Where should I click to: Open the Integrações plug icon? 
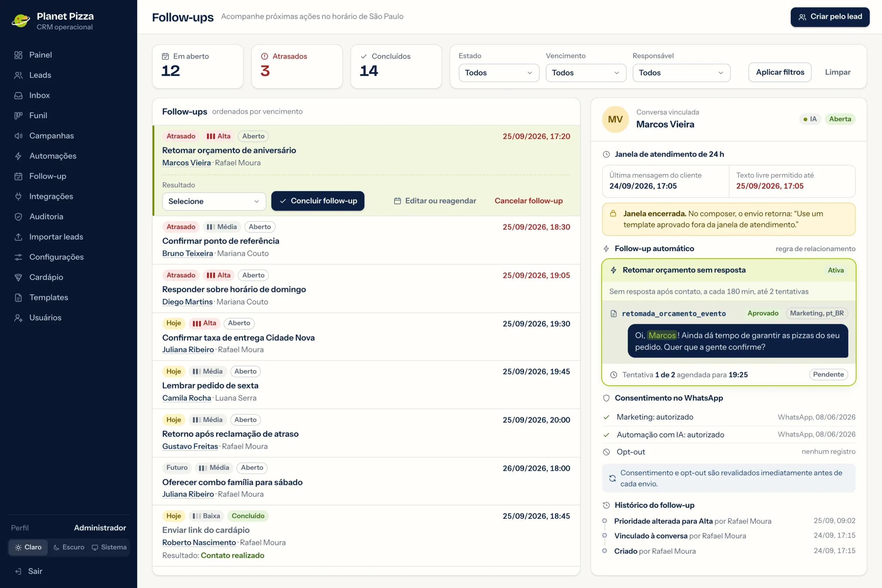(18, 196)
